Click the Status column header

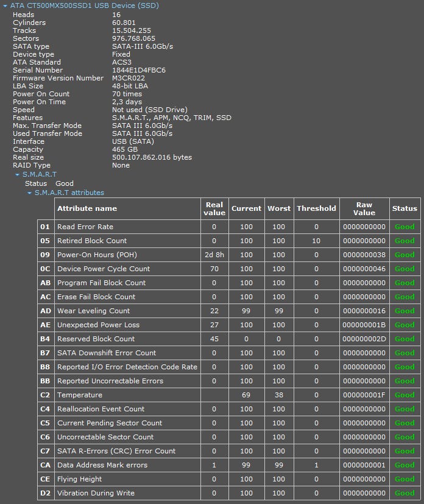coord(405,208)
